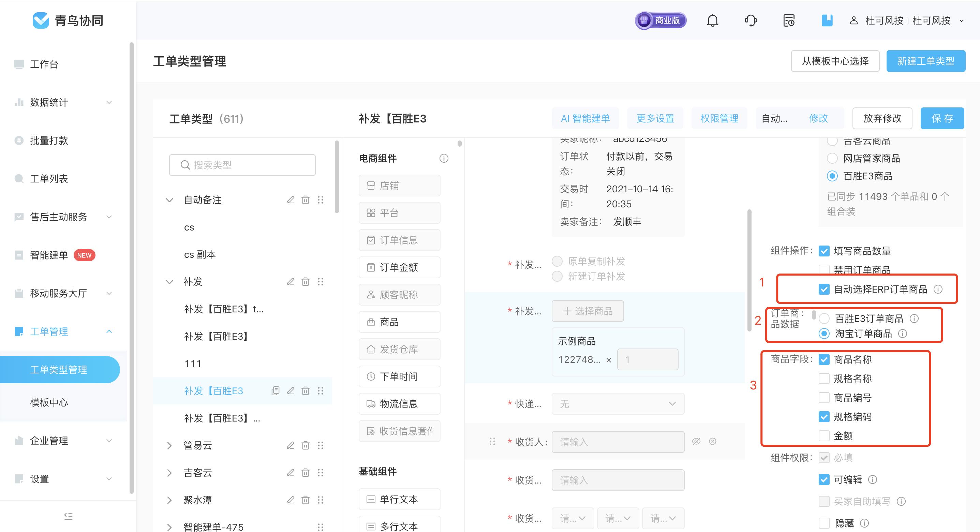The height and width of the screenshot is (532, 980).
Task: Open 更多设置
Action: coord(655,118)
